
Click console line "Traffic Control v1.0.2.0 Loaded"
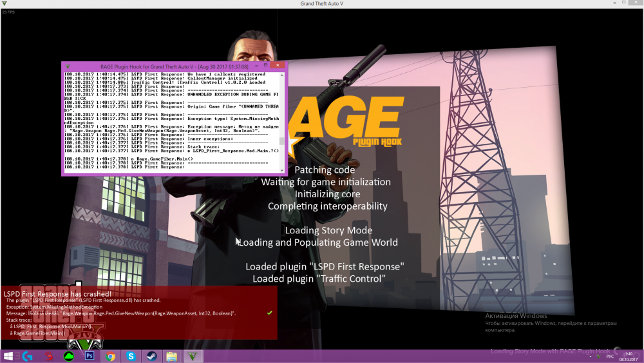pos(165,83)
